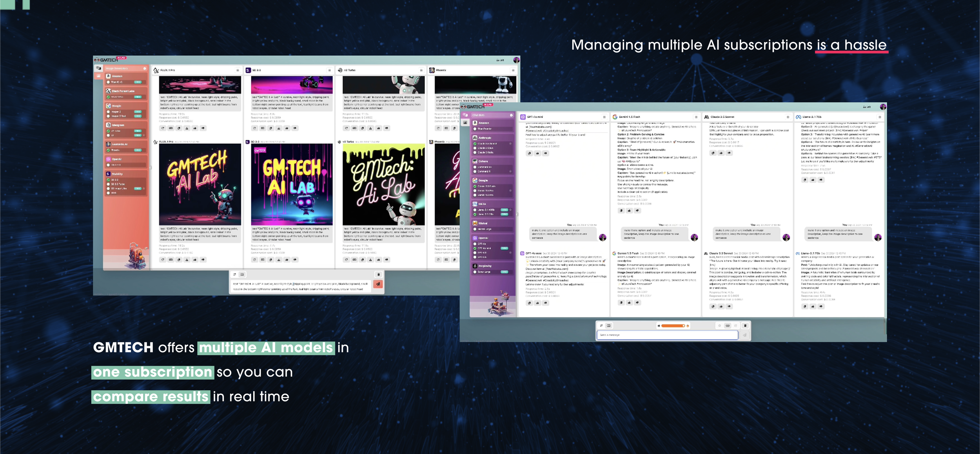Copy the latest Gemini 1.5 Flash response
980x454 pixels.
click(621, 302)
